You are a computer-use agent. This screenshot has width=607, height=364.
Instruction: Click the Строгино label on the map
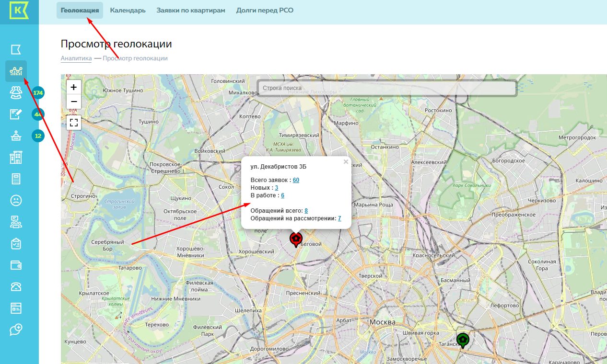pos(83,196)
